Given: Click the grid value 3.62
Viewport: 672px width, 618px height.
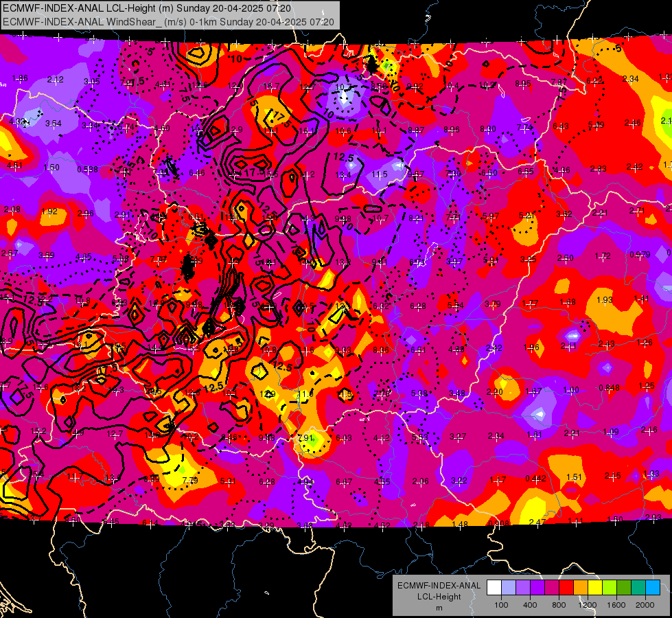Looking at the screenshot, I should [564, 214].
